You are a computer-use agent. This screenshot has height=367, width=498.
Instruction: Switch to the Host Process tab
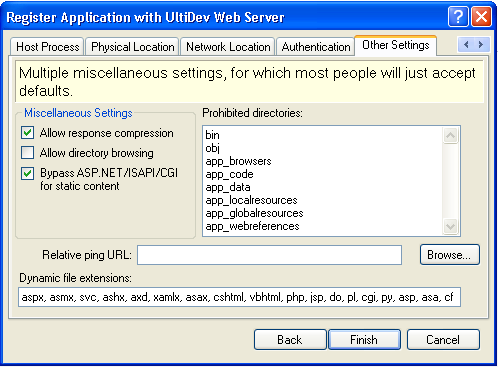click(47, 47)
